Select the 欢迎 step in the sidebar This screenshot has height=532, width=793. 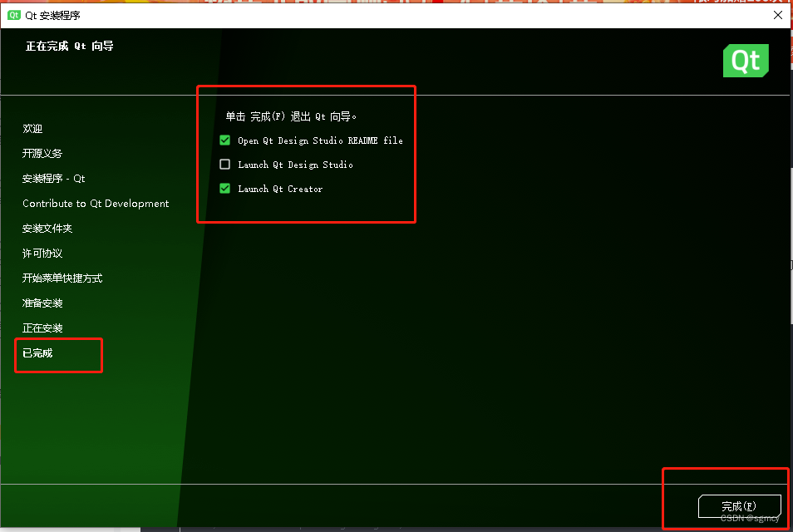pos(32,129)
